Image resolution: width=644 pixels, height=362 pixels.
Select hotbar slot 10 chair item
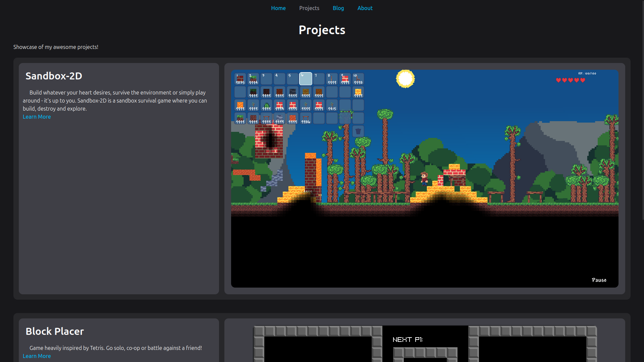[358, 79]
